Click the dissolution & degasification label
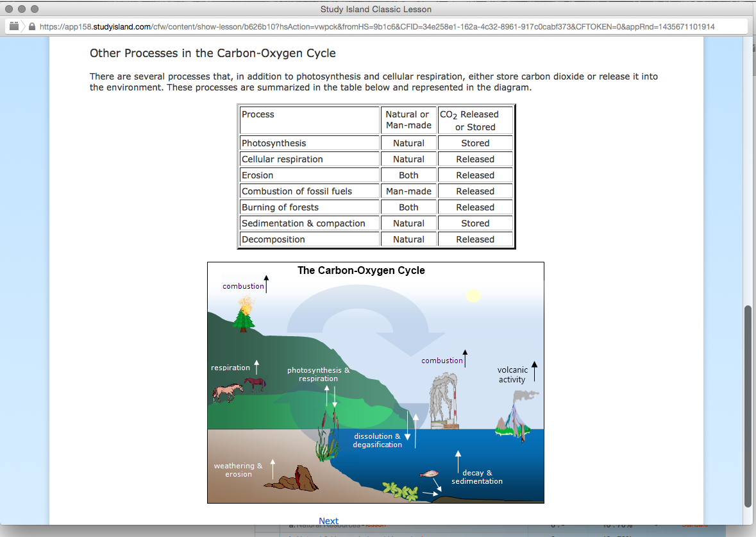 [377, 440]
